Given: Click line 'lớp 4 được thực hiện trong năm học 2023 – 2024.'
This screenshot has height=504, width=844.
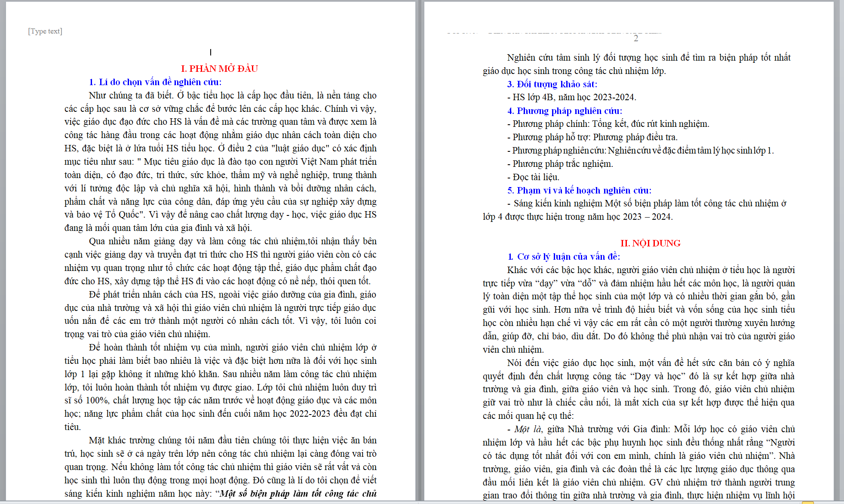Looking at the screenshot, I should [577, 217].
